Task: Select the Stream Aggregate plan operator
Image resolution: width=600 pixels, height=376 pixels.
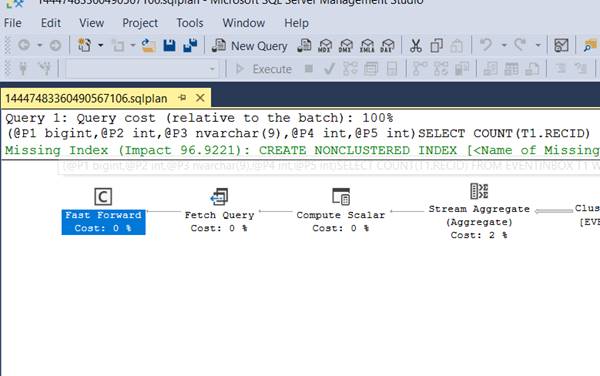Action: [479, 211]
